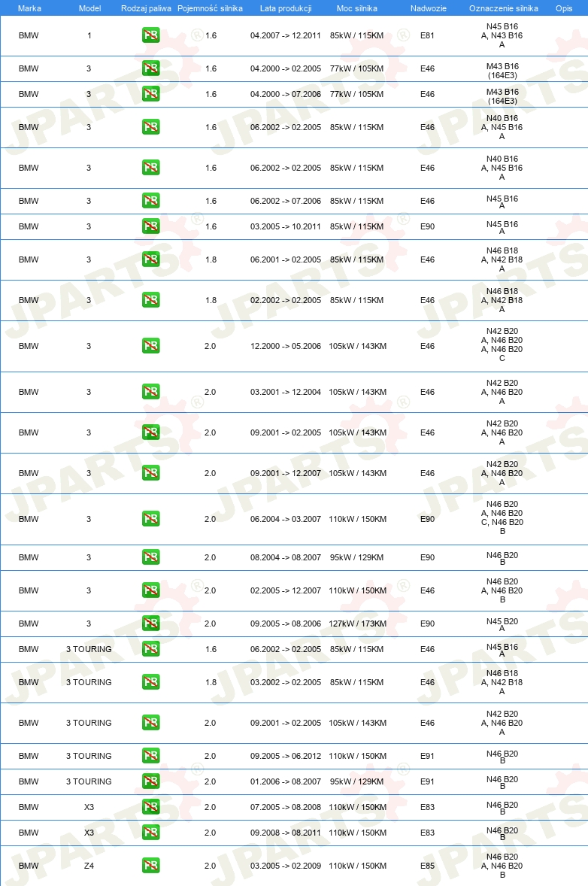This screenshot has height=886, width=588.
Task: Click the date 03.2005 -> 02.2009
Action: point(286,866)
